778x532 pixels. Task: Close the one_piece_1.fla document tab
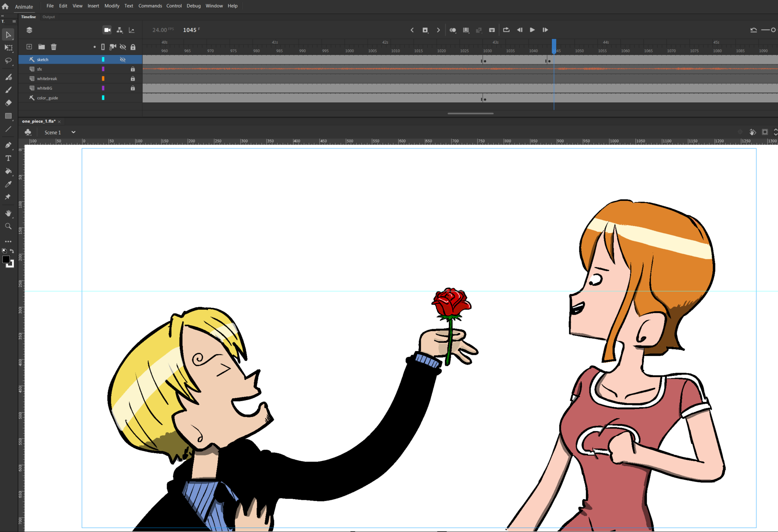[59, 122]
